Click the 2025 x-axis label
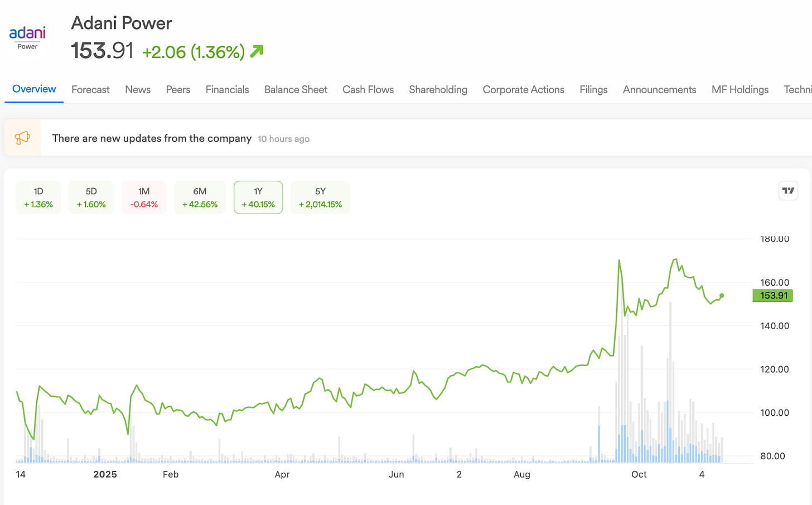The width and height of the screenshot is (812, 505). (105, 474)
